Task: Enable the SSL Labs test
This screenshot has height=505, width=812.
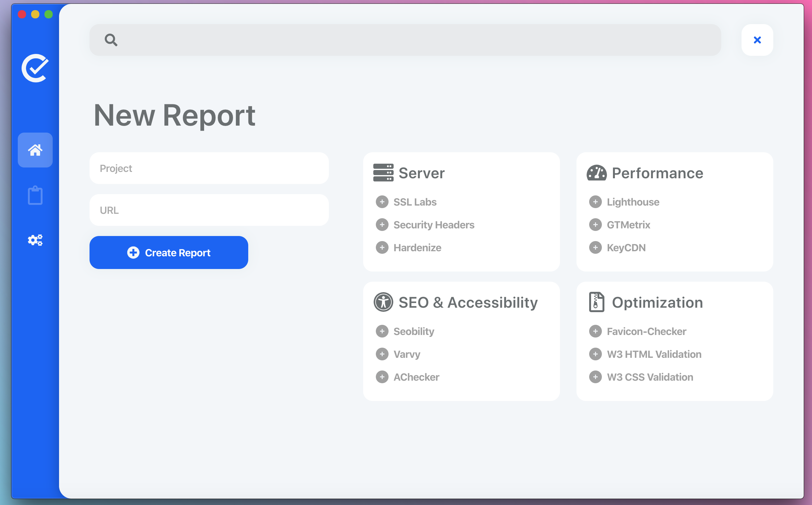Action: pos(382,202)
